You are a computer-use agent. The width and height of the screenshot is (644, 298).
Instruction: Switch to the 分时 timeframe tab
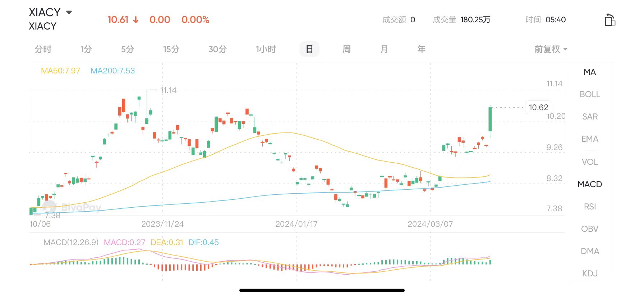(x=43, y=49)
